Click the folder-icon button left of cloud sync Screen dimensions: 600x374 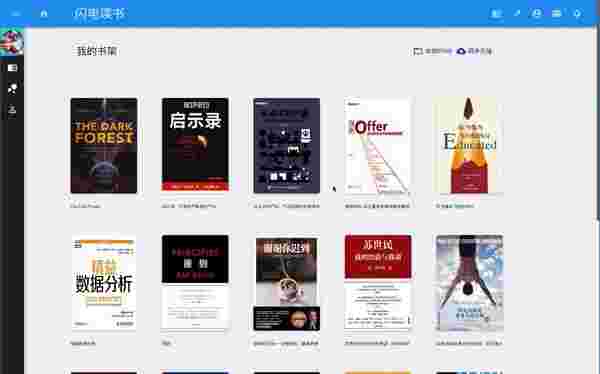point(433,51)
